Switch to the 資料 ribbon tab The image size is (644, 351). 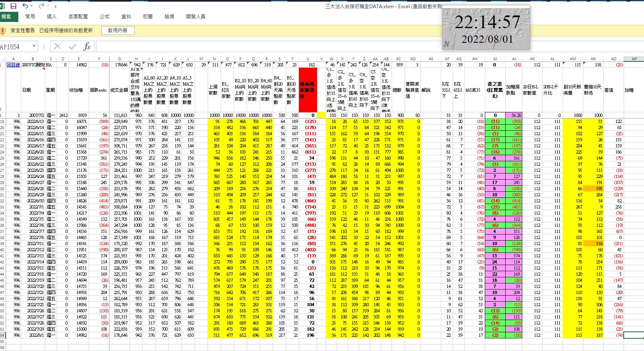point(126,17)
